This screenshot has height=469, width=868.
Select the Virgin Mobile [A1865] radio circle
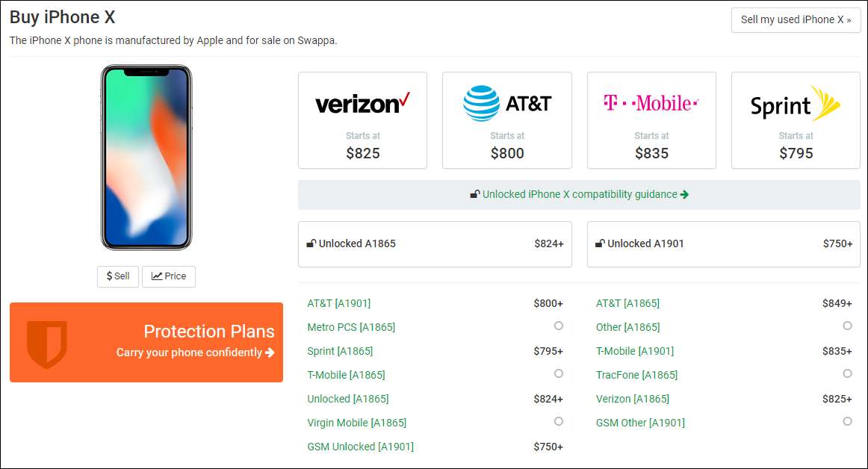(x=559, y=421)
